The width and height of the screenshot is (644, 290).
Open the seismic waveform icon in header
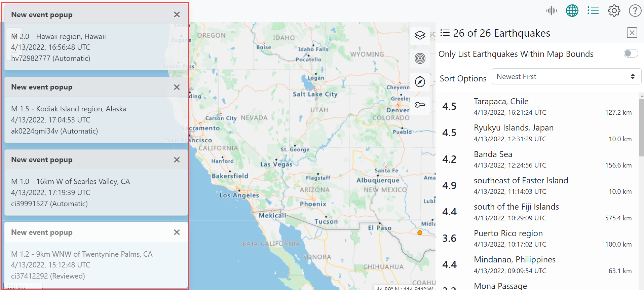[552, 11]
